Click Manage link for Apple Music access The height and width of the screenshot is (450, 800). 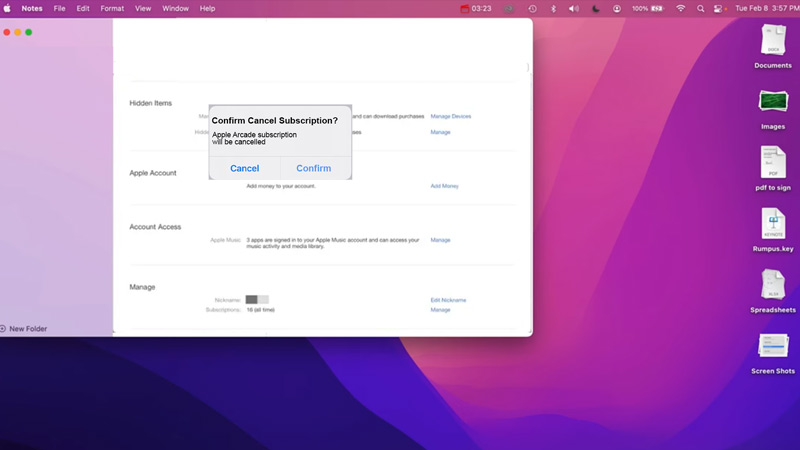[x=440, y=240]
